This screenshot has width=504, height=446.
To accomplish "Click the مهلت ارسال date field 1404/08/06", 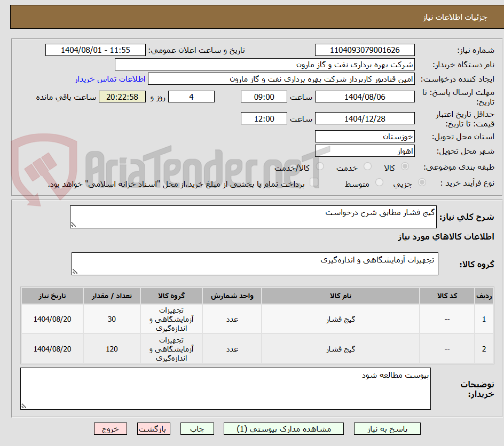I will tap(365, 97).
